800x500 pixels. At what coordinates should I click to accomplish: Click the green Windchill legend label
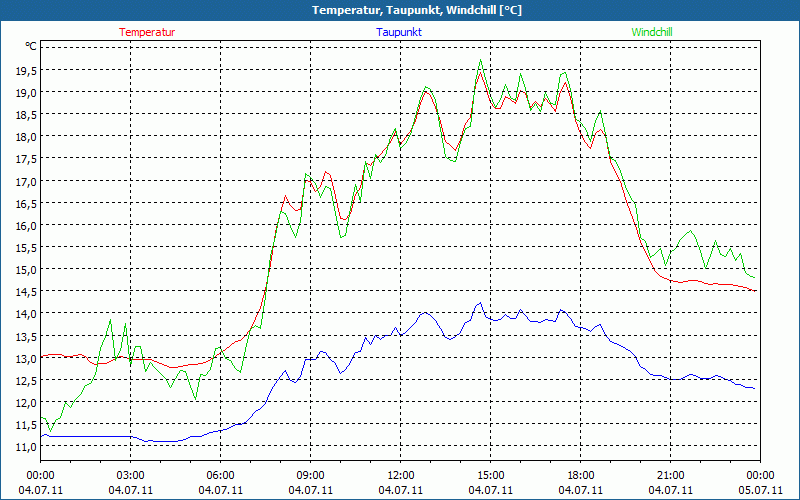tap(652, 32)
